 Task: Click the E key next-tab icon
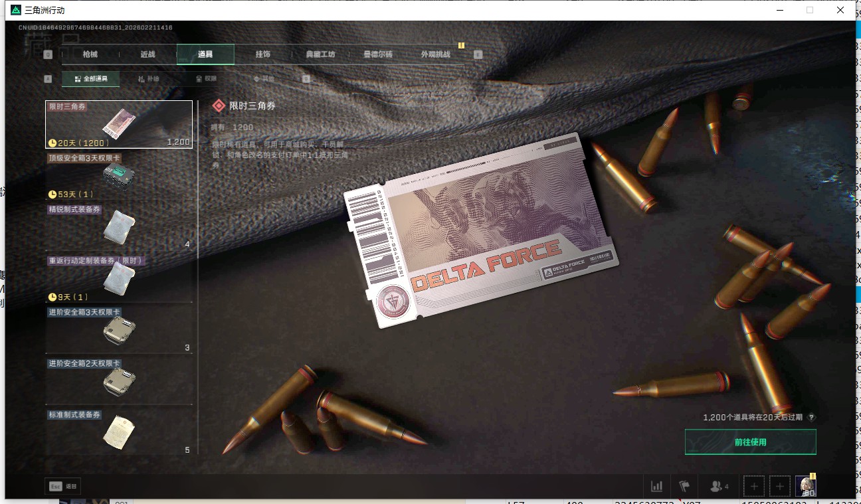(478, 54)
